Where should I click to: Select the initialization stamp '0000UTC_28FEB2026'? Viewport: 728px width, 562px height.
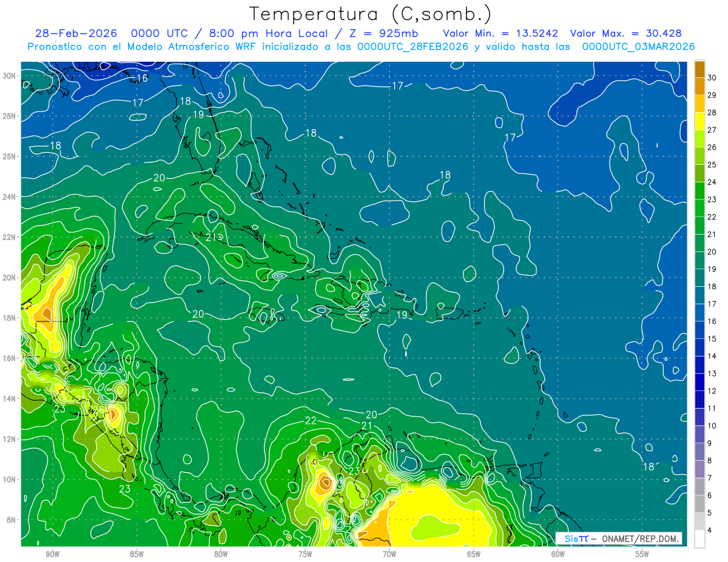[x=413, y=47]
